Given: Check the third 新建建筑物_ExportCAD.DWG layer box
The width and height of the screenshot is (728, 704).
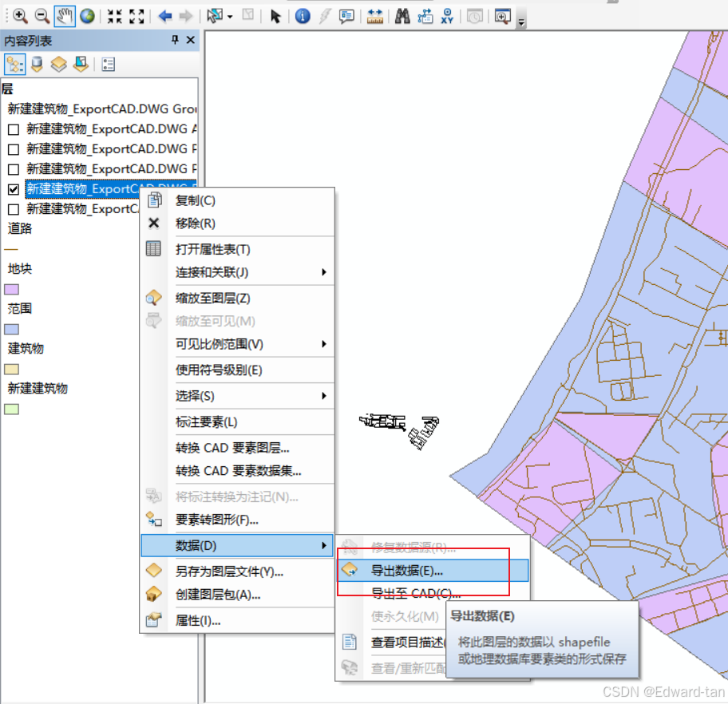Looking at the screenshot, I should point(14,169).
